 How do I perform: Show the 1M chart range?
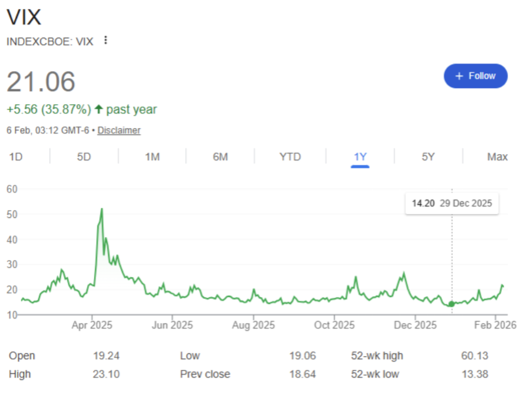tap(152, 157)
